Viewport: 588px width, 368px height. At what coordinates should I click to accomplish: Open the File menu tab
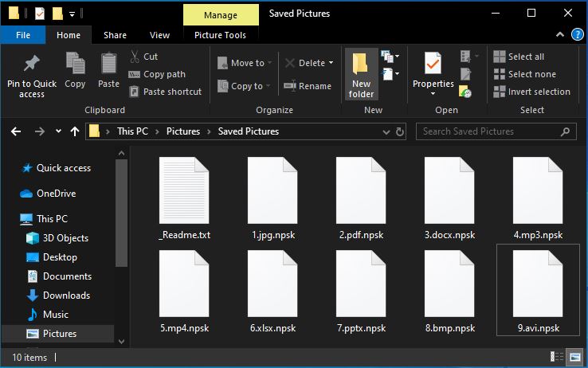23,35
